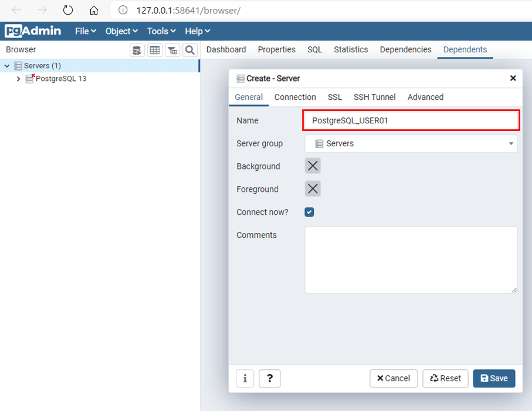Switch to the Connection tab
Viewport: 532px width, 411px height.
tap(295, 97)
